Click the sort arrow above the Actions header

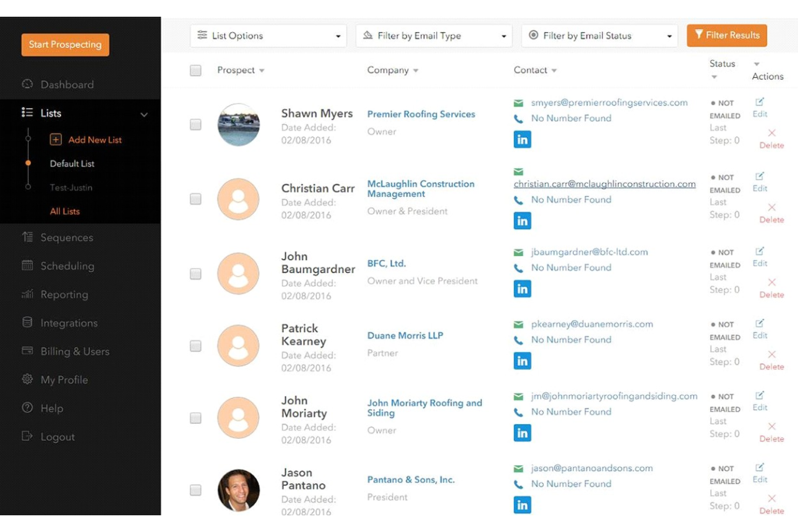coord(756,64)
